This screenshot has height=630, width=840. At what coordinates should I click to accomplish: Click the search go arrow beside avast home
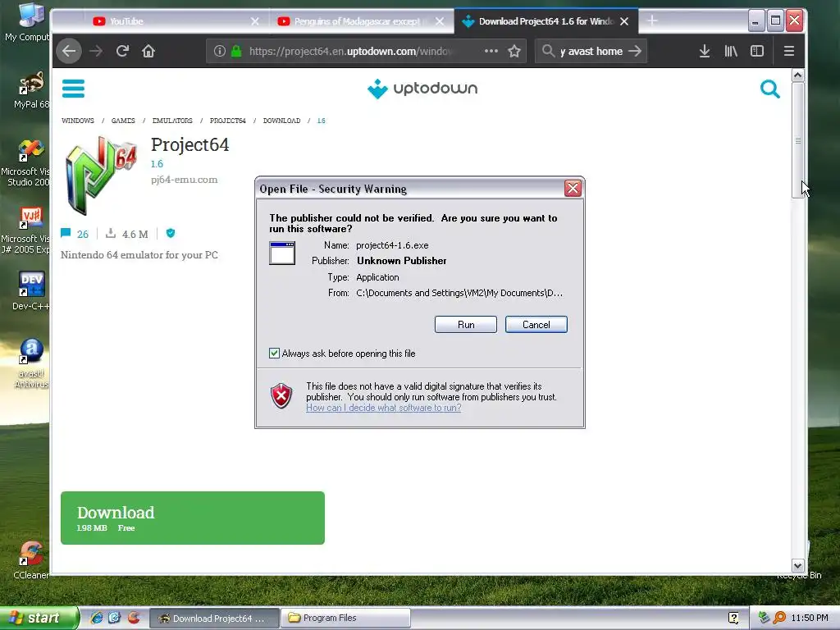tap(635, 51)
